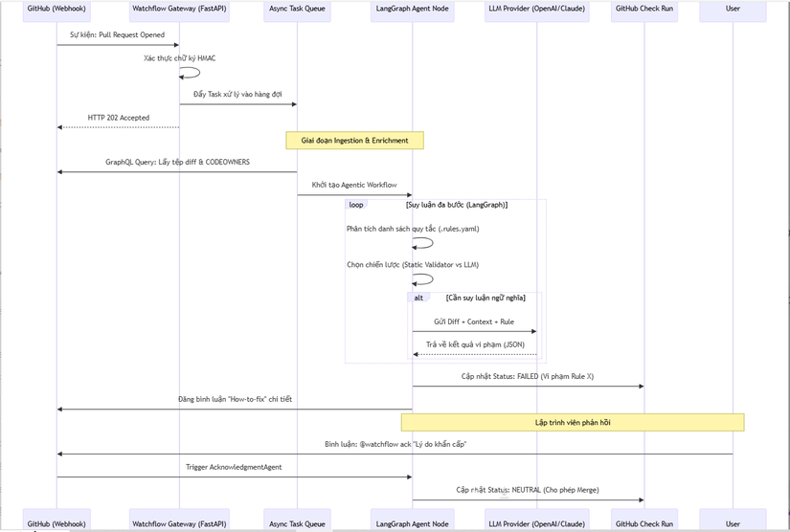Click the self-loop arrow under 'Chọn chiến lược'

(422, 279)
